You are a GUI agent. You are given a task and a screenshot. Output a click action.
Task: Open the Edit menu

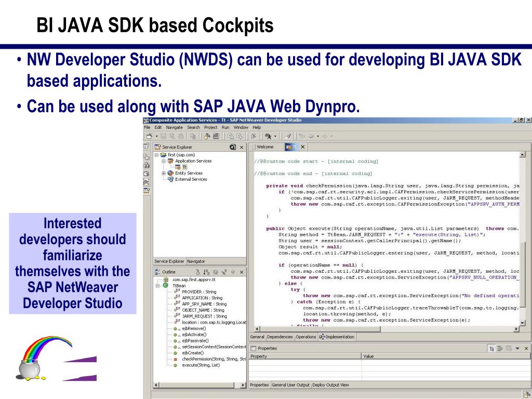click(x=158, y=128)
